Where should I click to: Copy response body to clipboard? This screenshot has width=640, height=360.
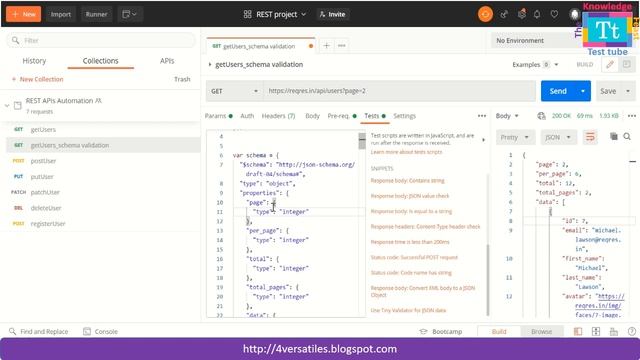tap(613, 136)
